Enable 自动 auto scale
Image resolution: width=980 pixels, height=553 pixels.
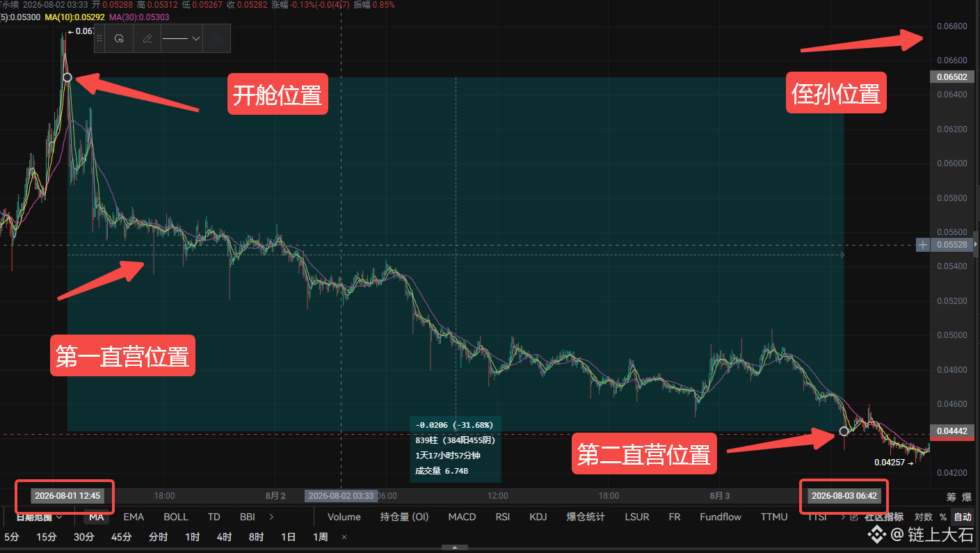[963, 517]
